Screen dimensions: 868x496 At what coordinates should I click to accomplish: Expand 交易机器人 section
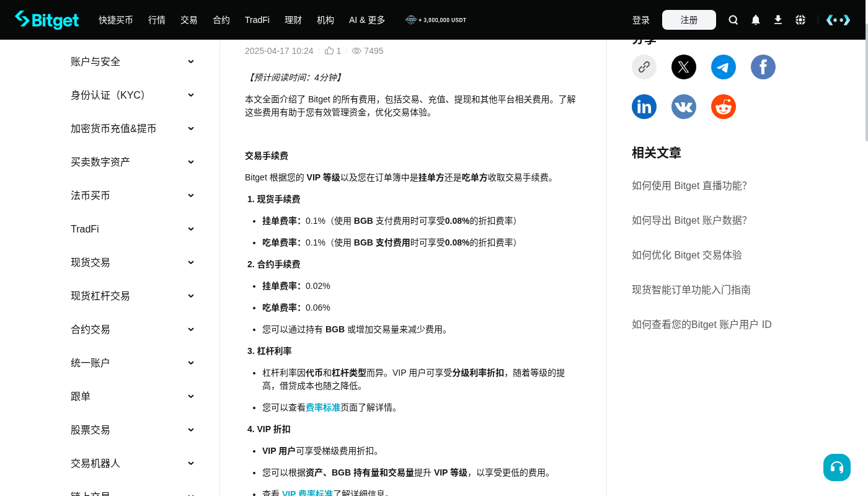(x=133, y=463)
